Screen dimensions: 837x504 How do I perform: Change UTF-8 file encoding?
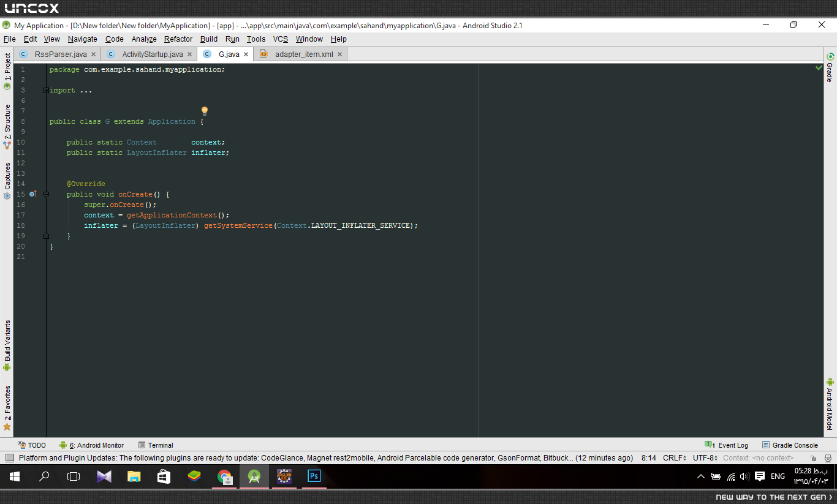click(x=705, y=458)
